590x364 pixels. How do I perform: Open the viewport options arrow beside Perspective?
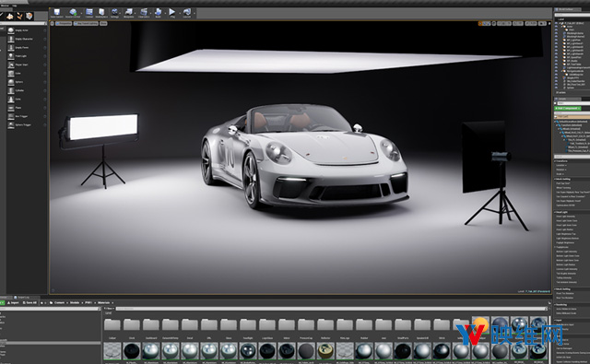click(x=53, y=23)
